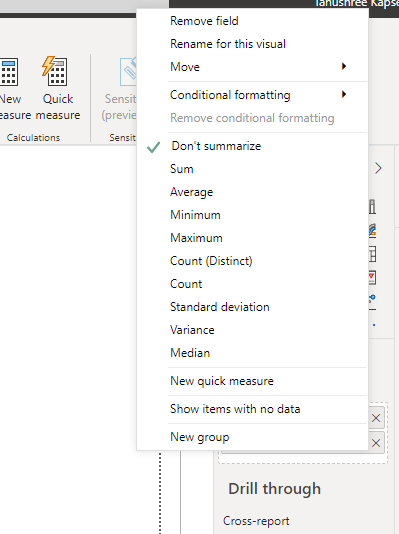Select Average aggregation
The width and height of the screenshot is (399, 534).
tap(252, 192)
